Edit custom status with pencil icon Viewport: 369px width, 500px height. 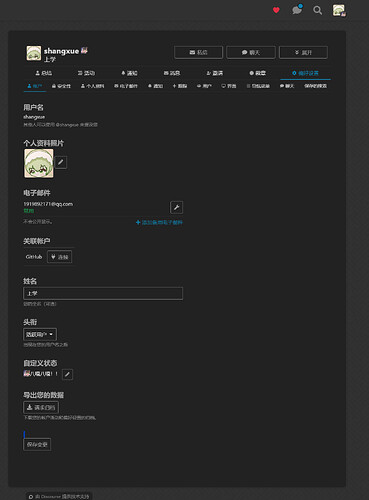pyautogui.click(x=68, y=374)
